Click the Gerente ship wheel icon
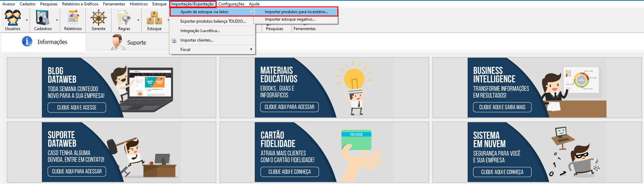The width and height of the screenshot is (644, 184). point(98,18)
